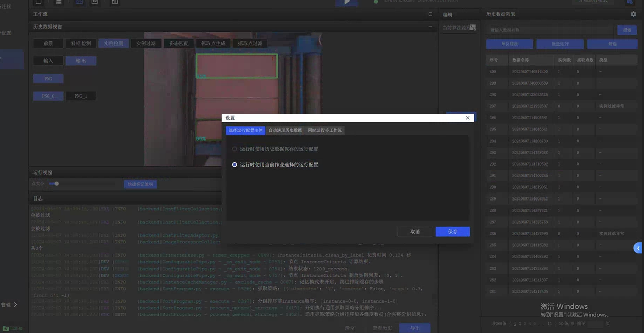644x333 pixels.
Task: Minimize the 历史数据视窗 panel
Action: click(x=430, y=26)
